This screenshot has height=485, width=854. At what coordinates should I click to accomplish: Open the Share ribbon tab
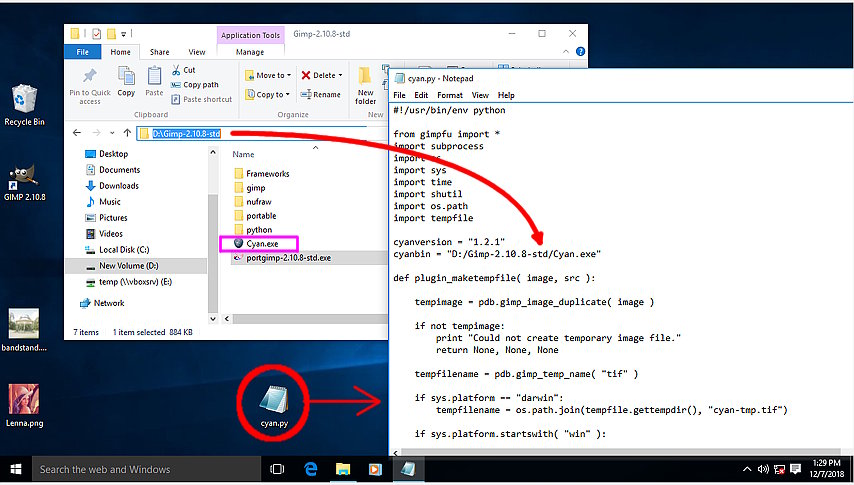click(159, 52)
